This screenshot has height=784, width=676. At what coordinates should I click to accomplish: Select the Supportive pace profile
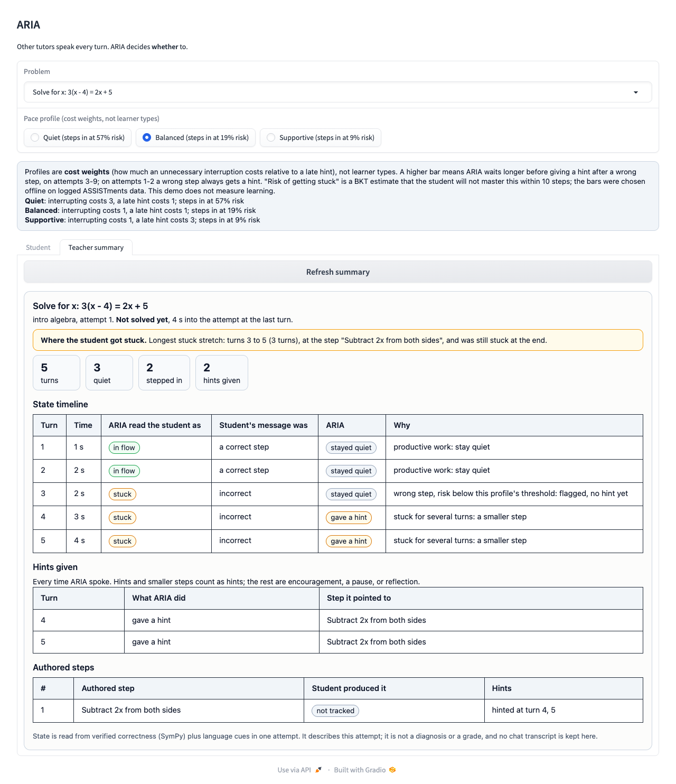click(321, 138)
